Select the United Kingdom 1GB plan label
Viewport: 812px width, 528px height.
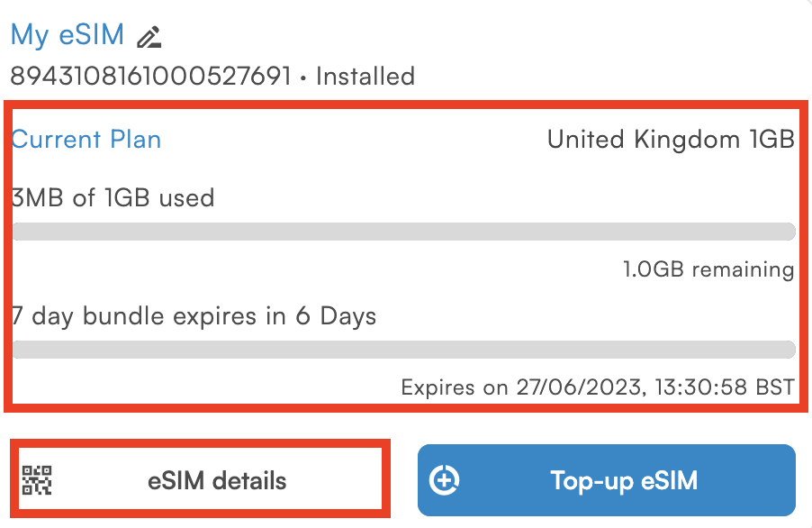click(x=670, y=140)
